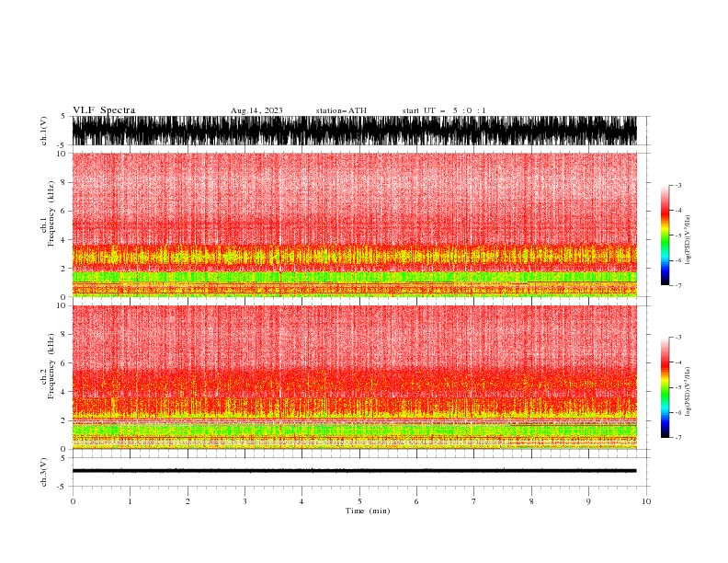Image resolution: width=728 pixels, height=563 pixels.
Task: Click the ch.1 spectrogram plot area
Action: tap(355, 224)
